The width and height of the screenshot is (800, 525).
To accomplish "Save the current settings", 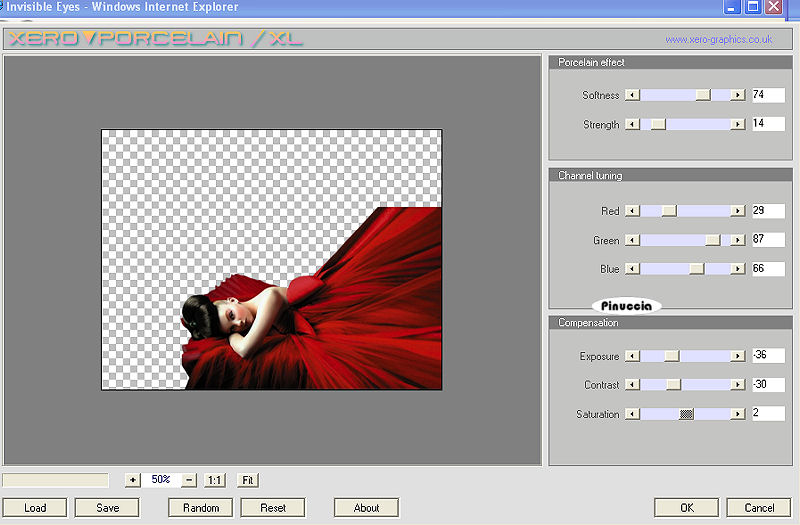I will point(107,508).
